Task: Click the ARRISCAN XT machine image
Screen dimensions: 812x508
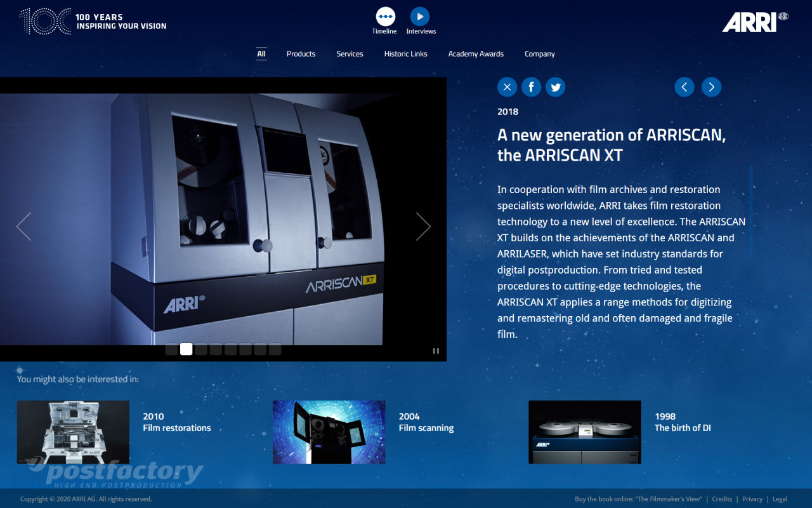Action: pos(223,219)
